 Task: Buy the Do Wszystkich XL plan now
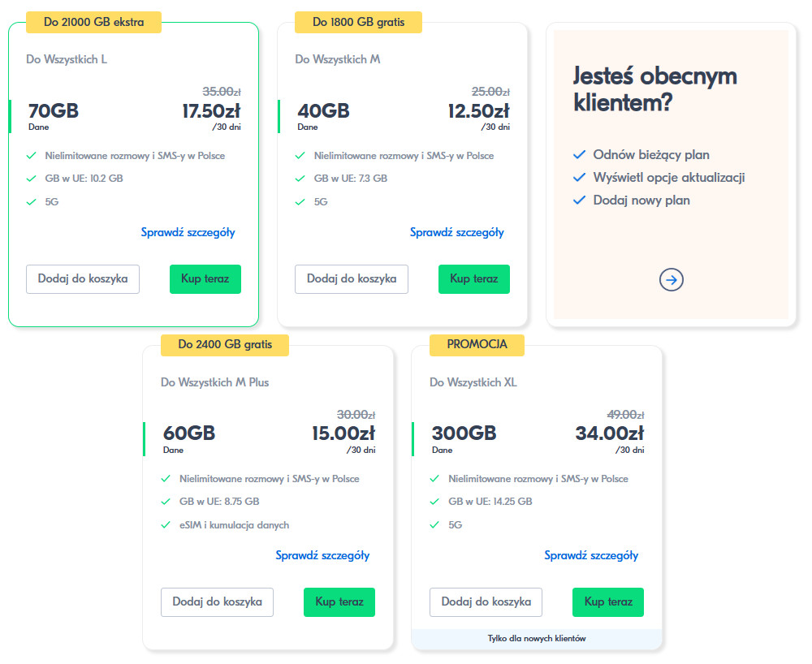[608, 602]
